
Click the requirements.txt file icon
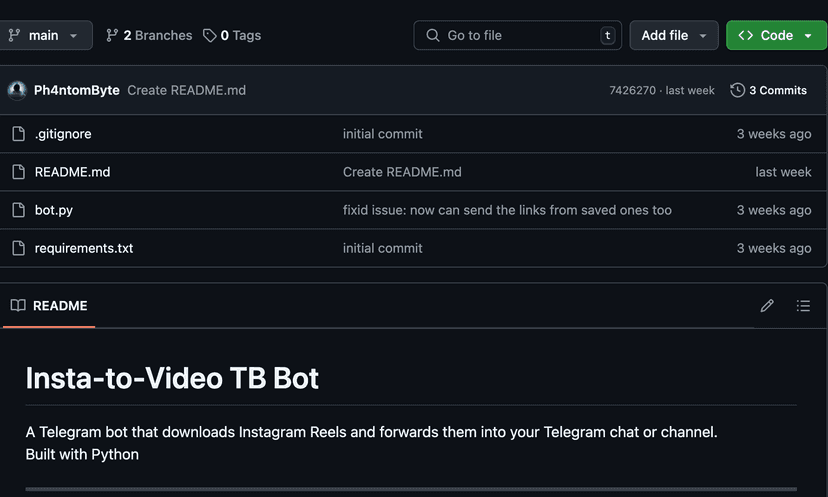[18, 248]
